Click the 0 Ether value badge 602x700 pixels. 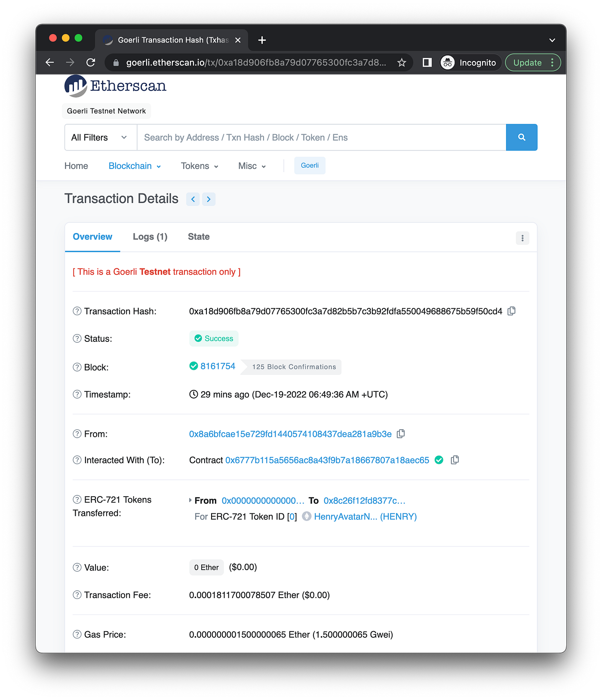click(x=206, y=568)
